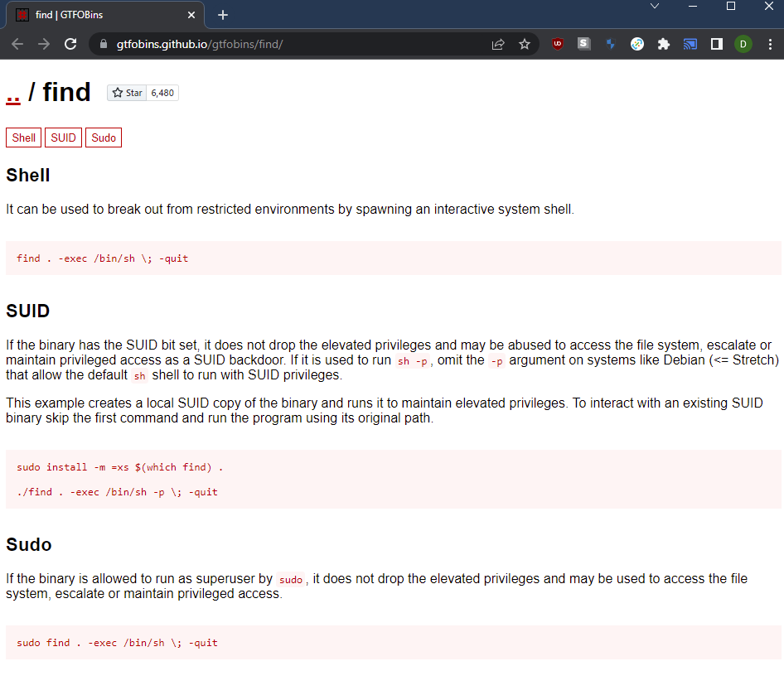The height and width of the screenshot is (695, 784).
Task: Share this page via share icon
Action: (498, 45)
